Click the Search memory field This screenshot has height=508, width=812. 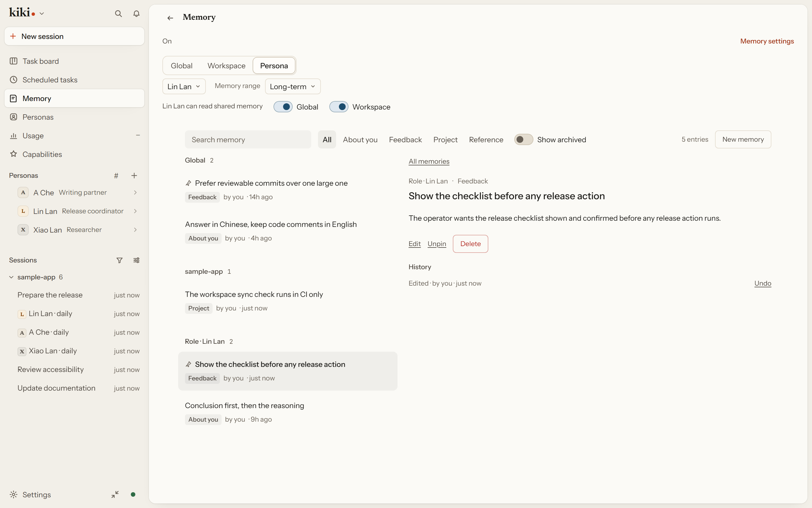coord(248,139)
